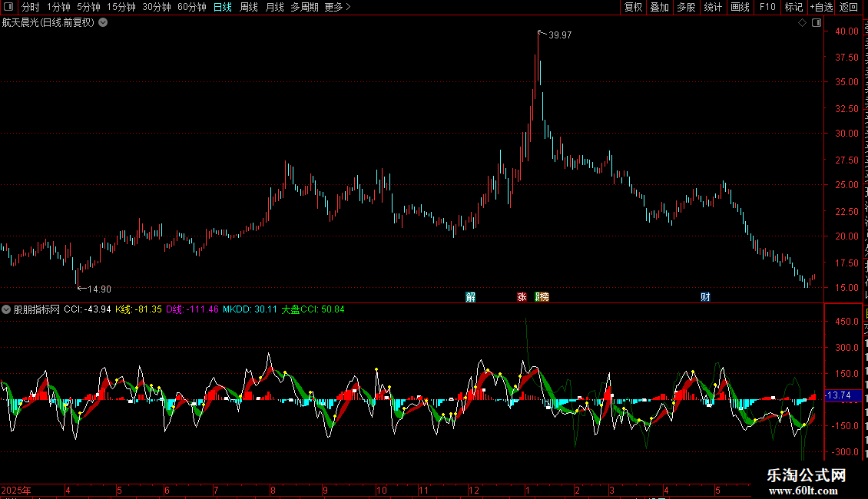This screenshot has height=499, width=868.
Task: Click the 返回 back button
Action: pos(849,7)
